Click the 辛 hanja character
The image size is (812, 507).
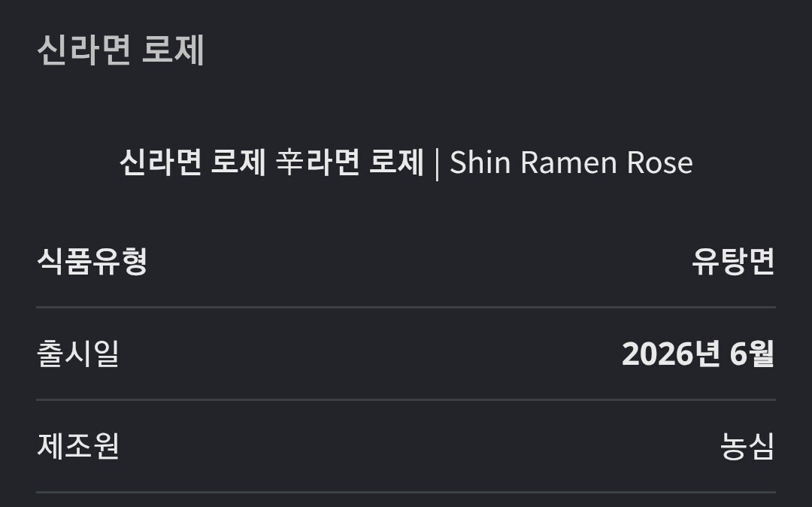pyautogui.click(x=289, y=162)
